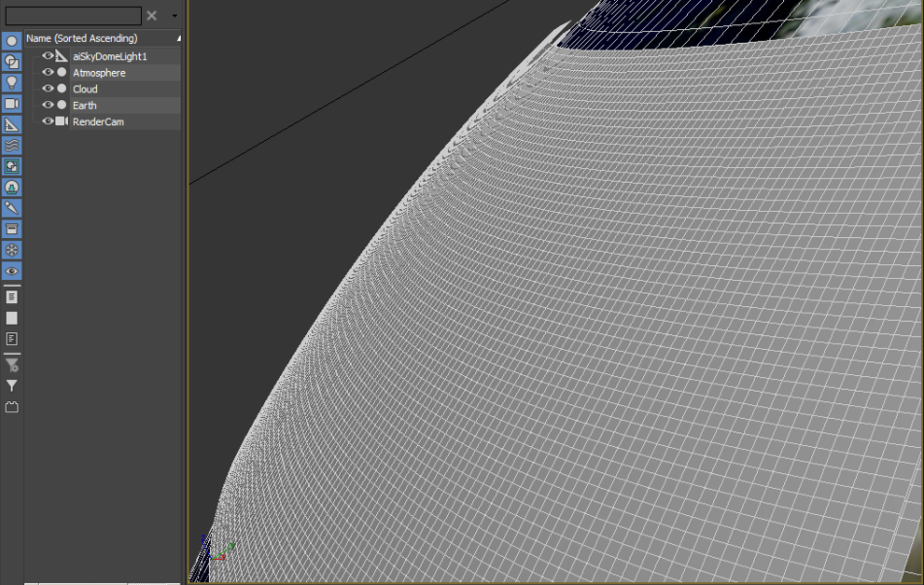
Task: Toggle visibility of the Cloud object
Action: coord(47,88)
